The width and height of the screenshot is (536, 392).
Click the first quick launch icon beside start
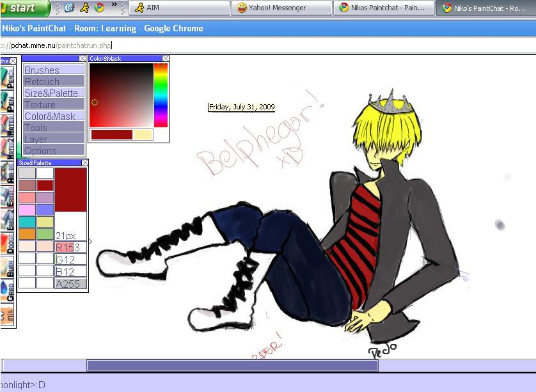point(69,8)
